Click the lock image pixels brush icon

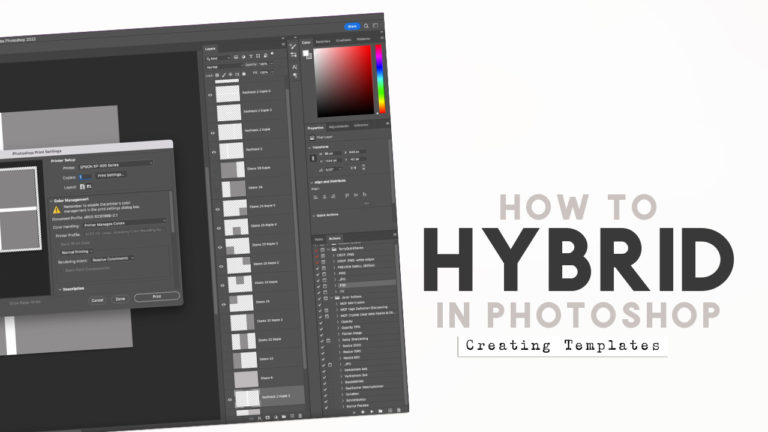(224, 75)
